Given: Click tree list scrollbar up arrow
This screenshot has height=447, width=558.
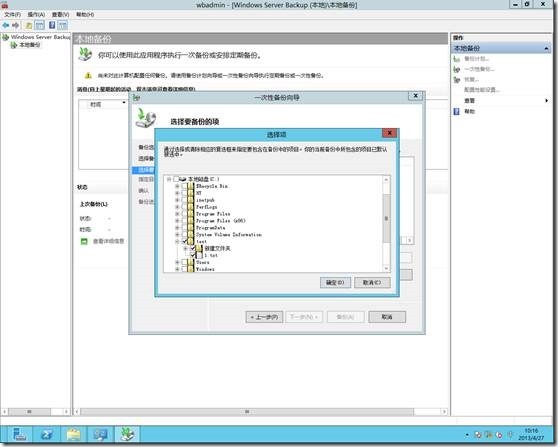Looking at the screenshot, I should click(386, 180).
